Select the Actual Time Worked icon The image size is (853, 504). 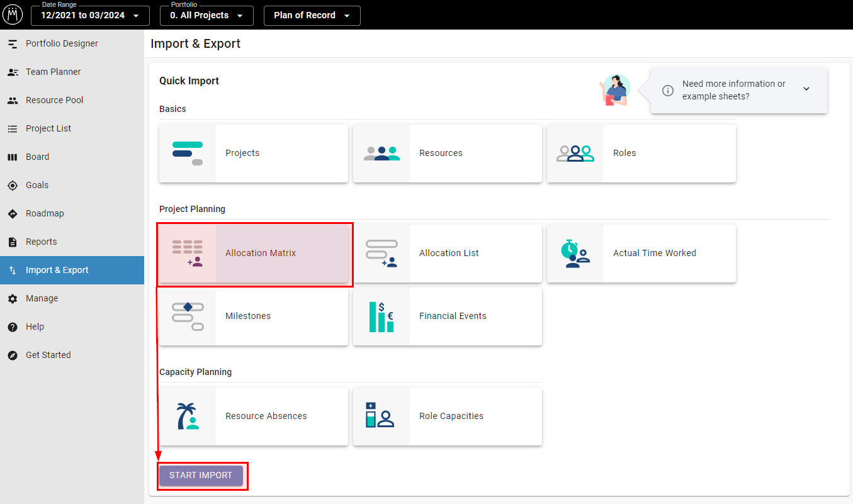point(575,254)
